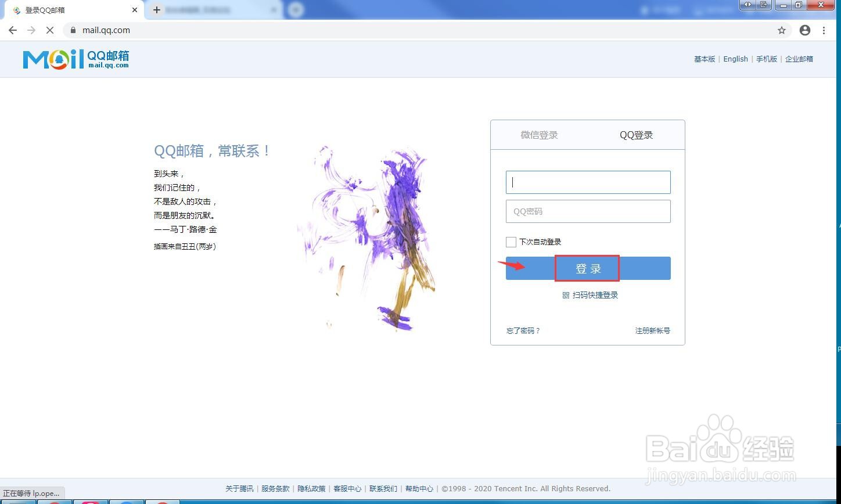841x504 pixels.
Task: Open the 手机版 link in header
Action: point(767,59)
